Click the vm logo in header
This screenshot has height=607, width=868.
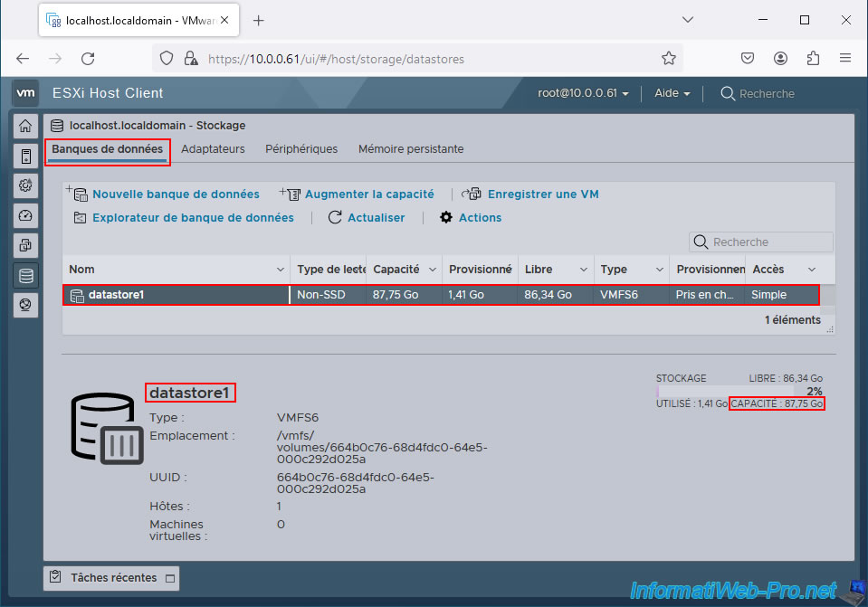26,93
